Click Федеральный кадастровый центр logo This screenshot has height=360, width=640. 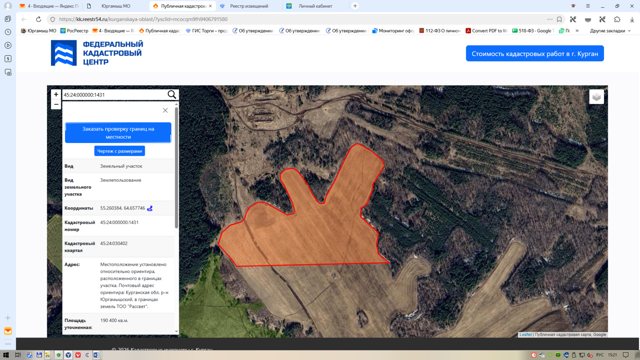coord(97,53)
